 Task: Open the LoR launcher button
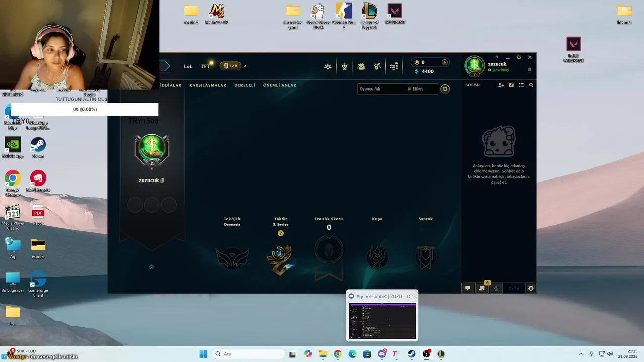click(231, 66)
